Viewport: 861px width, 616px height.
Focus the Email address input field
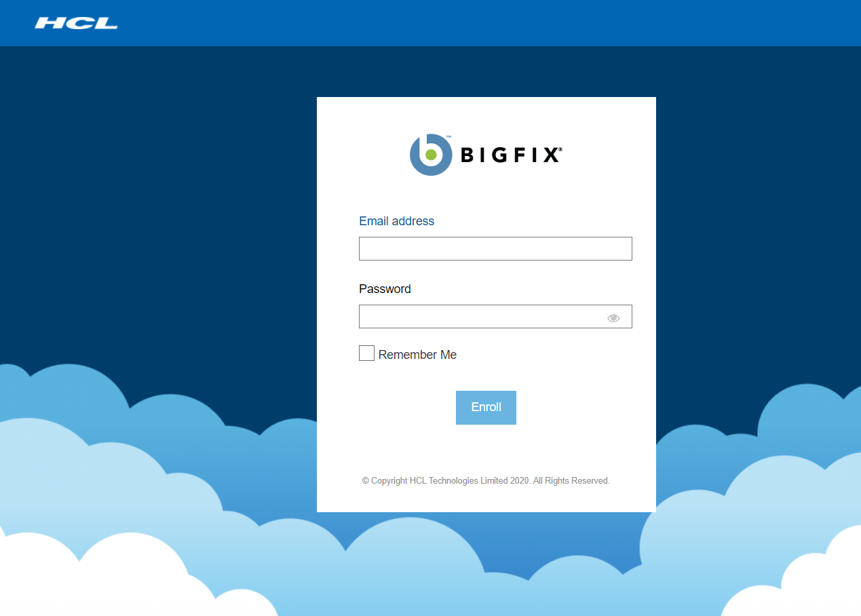[x=495, y=248]
